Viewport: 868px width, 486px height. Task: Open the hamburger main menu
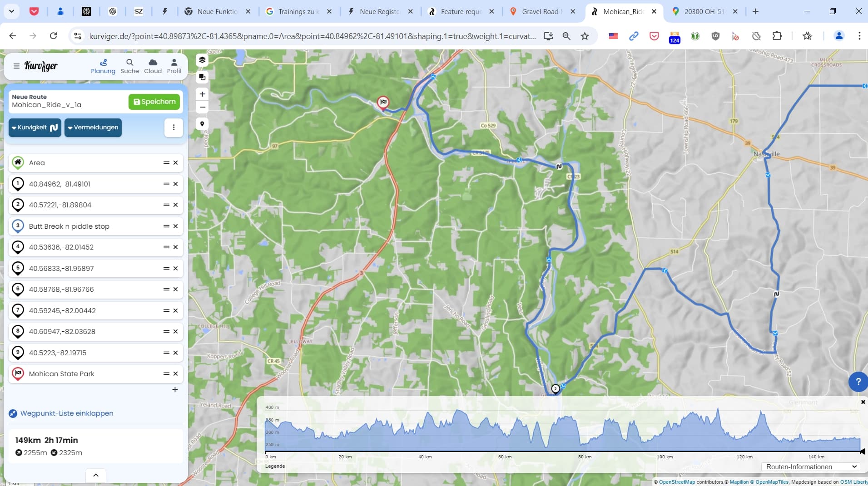pos(16,66)
